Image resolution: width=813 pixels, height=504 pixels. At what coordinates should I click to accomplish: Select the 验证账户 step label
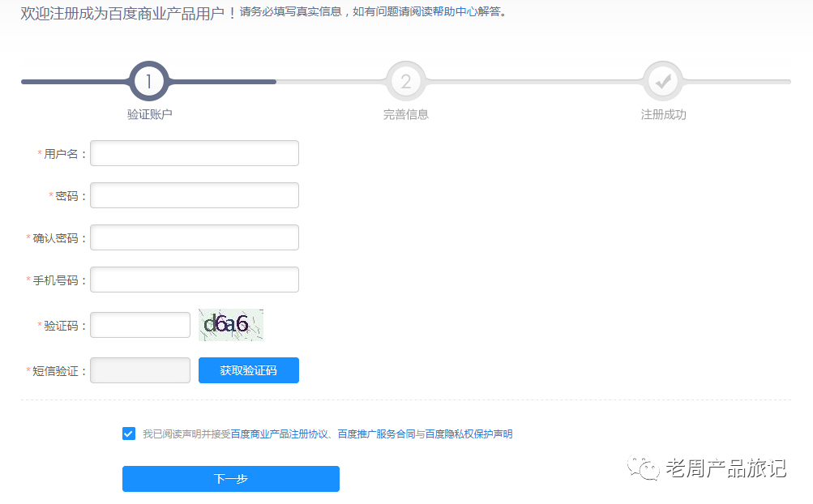(x=149, y=114)
